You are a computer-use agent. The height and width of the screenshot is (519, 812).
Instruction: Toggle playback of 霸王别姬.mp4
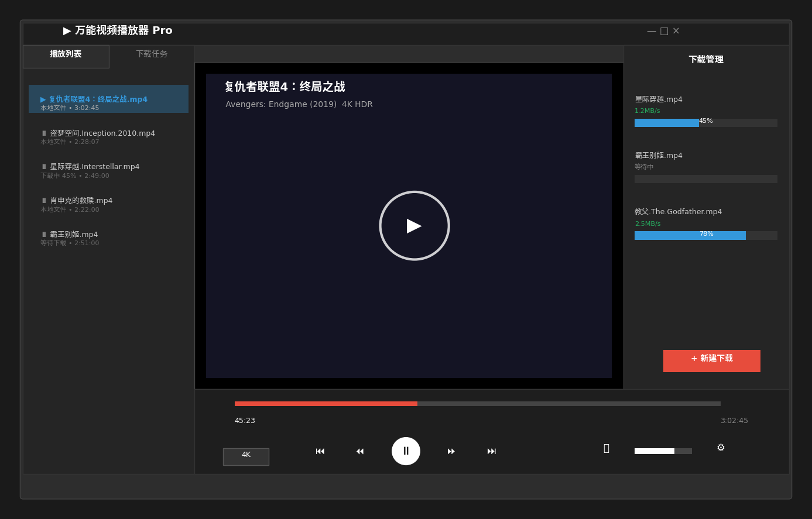(x=44, y=234)
